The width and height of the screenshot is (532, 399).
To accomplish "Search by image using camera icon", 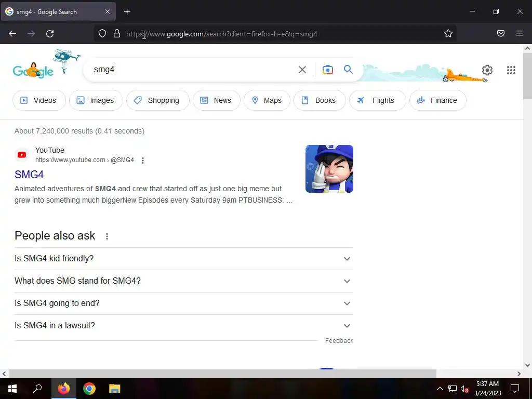I will [x=327, y=70].
